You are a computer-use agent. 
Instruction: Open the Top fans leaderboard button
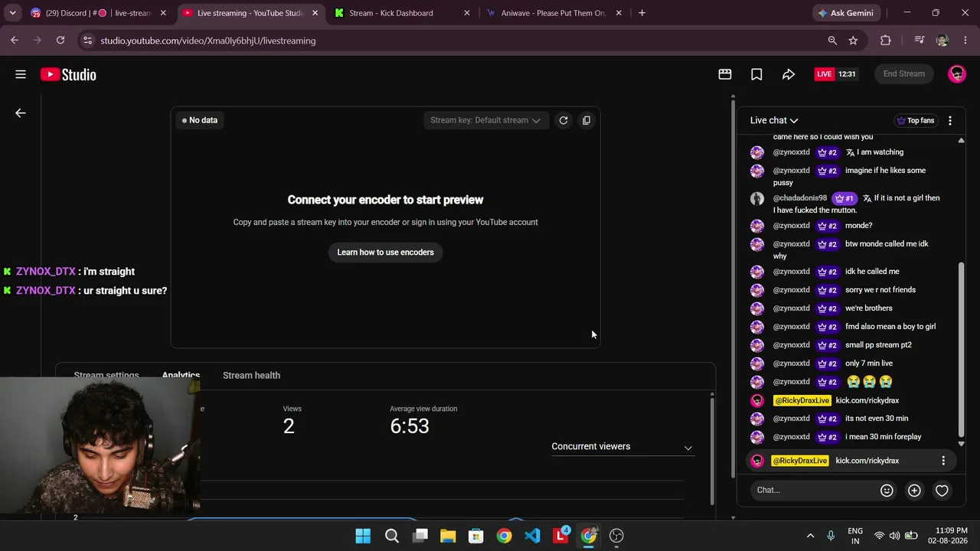[915, 121]
